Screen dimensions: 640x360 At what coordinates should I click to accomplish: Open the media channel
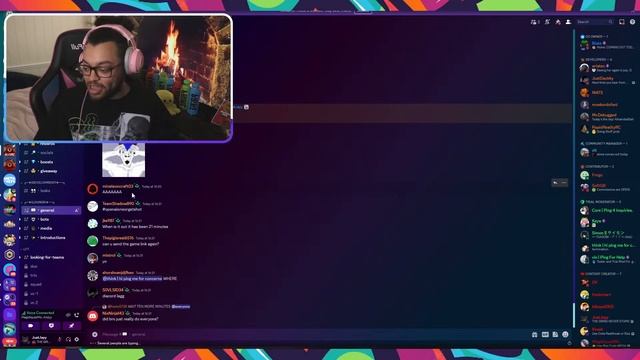(x=46, y=228)
